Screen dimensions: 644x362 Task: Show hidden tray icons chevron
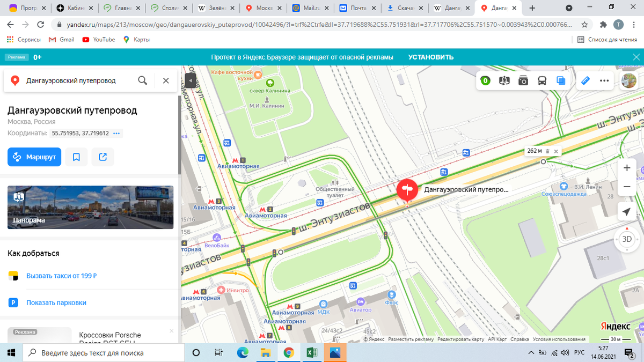pyautogui.click(x=531, y=353)
